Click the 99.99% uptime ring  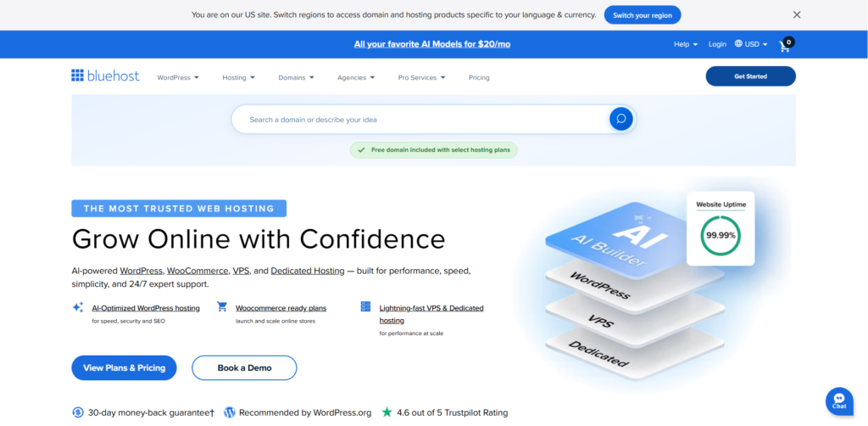[721, 235]
